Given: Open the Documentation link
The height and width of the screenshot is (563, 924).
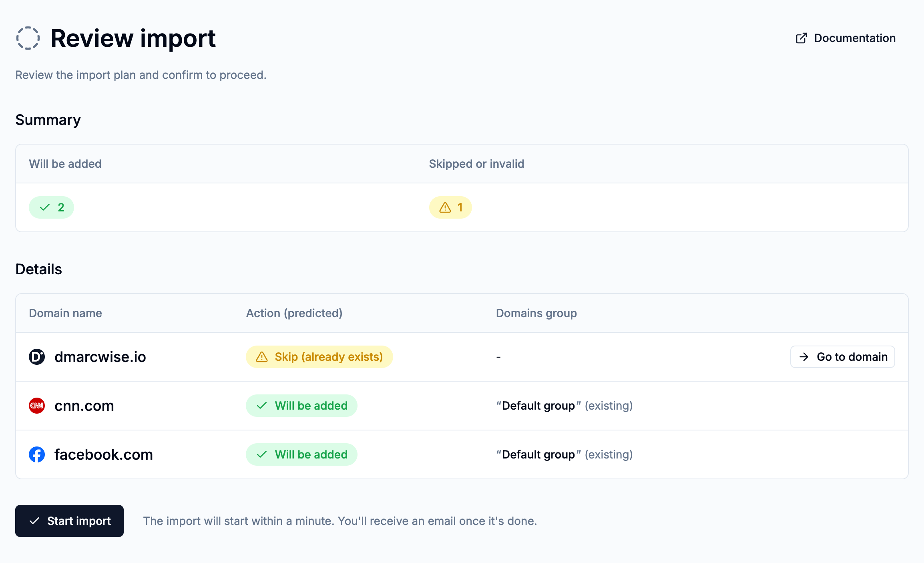Looking at the screenshot, I should pos(846,38).
